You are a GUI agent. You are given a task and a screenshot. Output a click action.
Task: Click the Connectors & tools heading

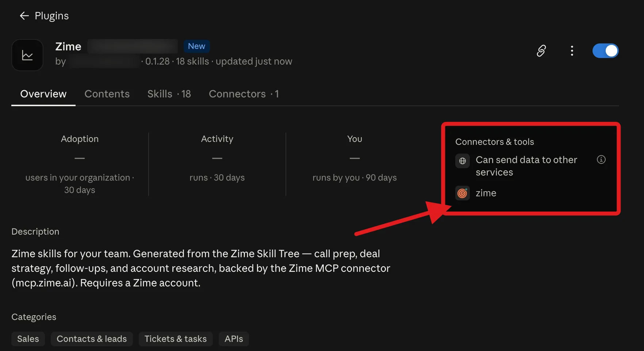494,142
